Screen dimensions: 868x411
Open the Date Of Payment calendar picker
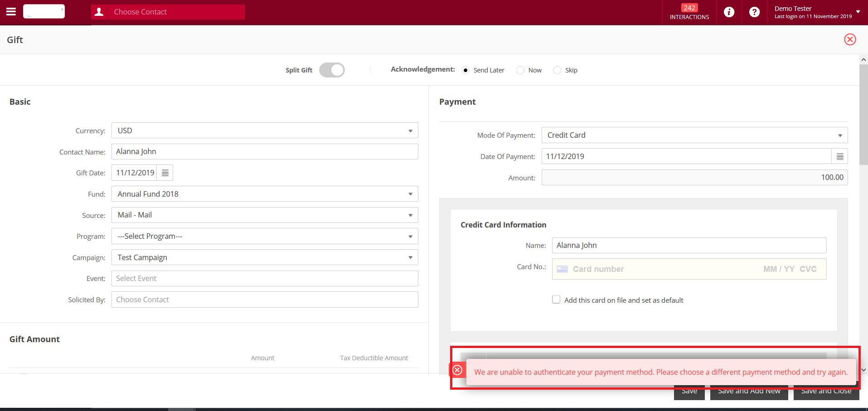(839, 157)
